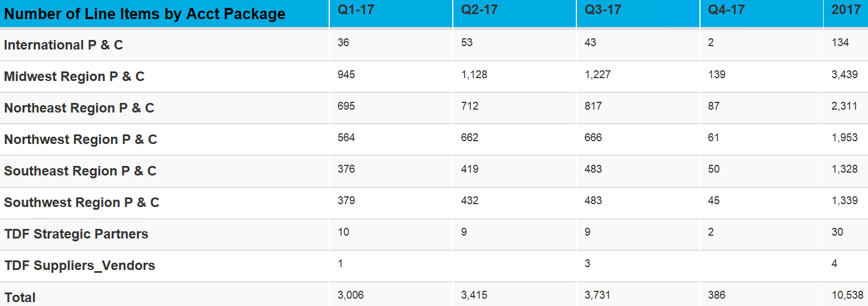Click the Northeast 2017 value 2,311
Image resolution: width=868 pixels, height=306 pixels.
[x=844, y=106]
